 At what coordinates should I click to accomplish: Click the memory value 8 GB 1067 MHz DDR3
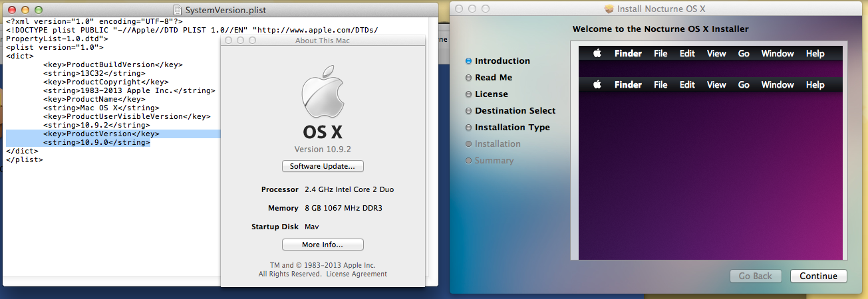pos(343,208)
